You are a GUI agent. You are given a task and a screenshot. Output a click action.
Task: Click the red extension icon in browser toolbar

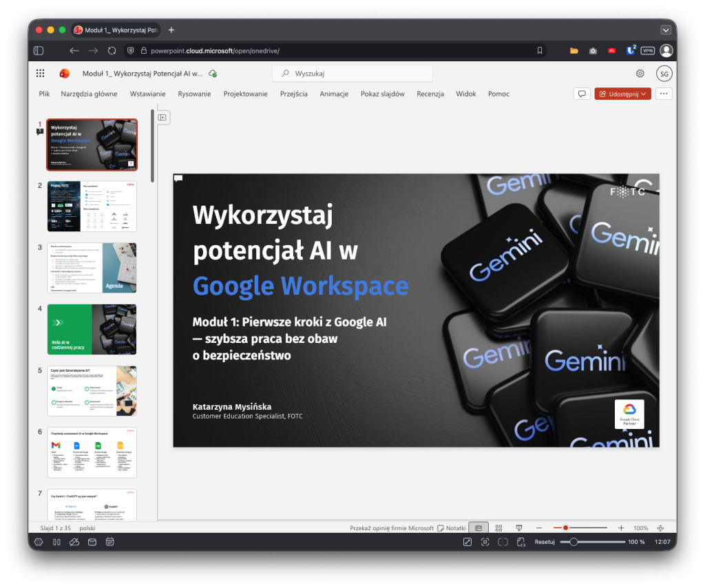click(611, 51)
